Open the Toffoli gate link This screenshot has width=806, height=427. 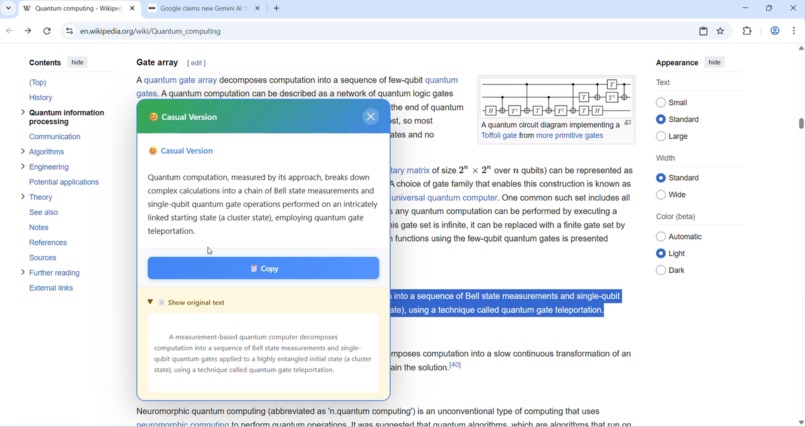(499, 136)
